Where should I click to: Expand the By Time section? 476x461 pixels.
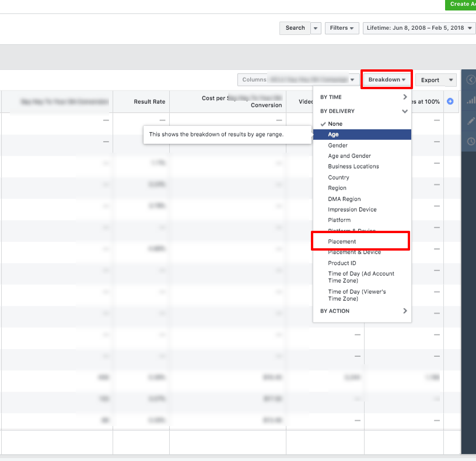click(362, 97)
